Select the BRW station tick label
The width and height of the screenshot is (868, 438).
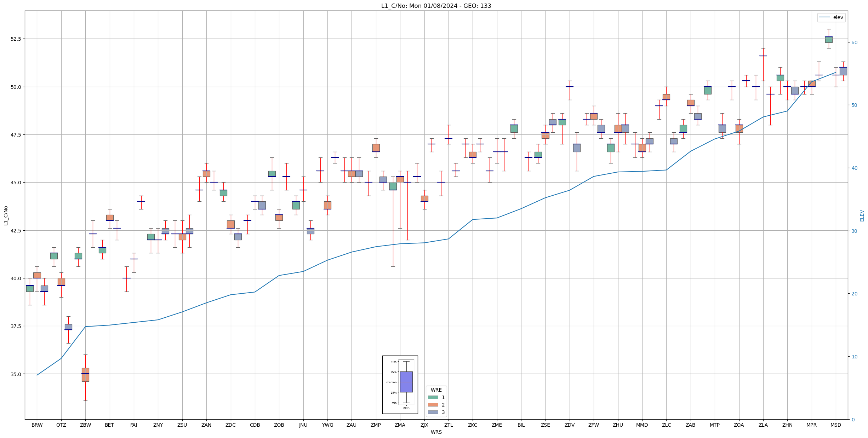pos(37,425)
